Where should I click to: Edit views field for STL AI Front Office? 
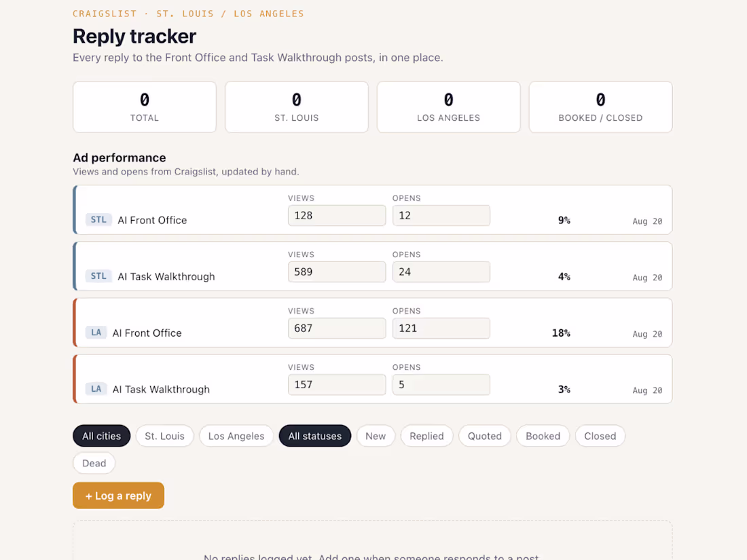click(337, 215)
